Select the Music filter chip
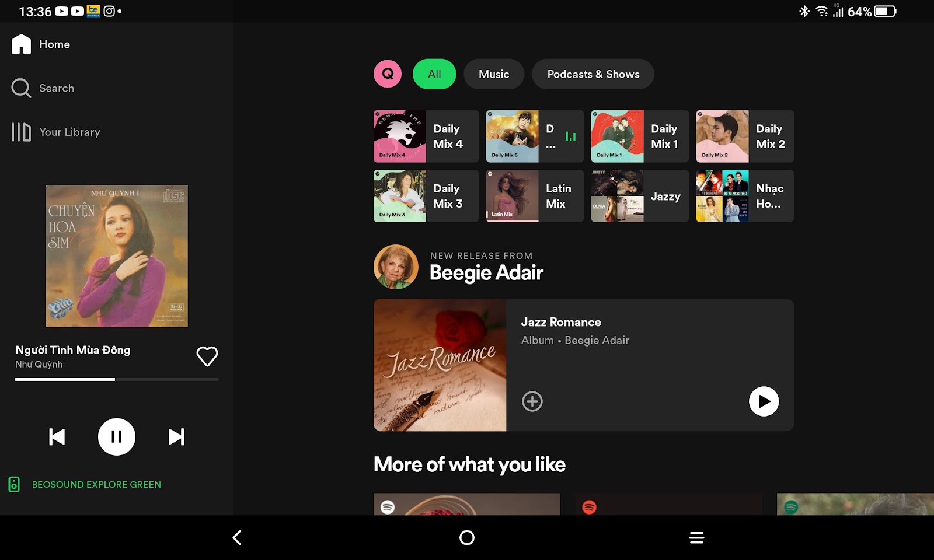Viewport: 934px width, 560px height. pos(494,74)
